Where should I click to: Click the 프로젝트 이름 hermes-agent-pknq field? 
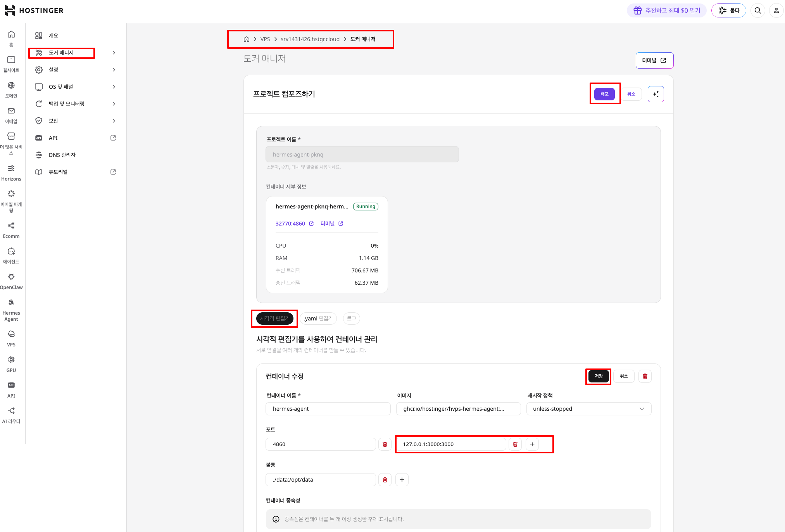[x=362, y=154]
